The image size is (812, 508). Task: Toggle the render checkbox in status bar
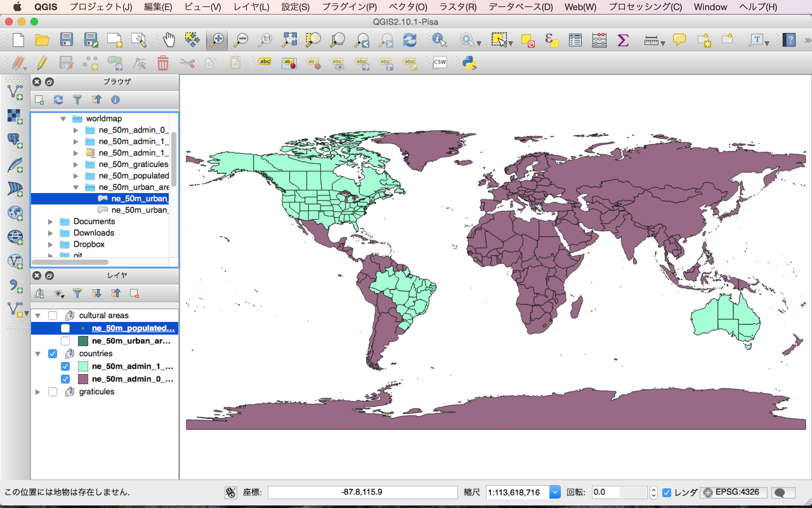click(667, 492)
